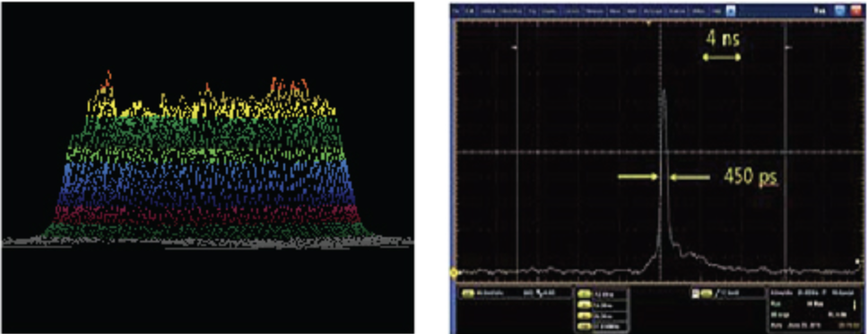Click the first yellow cursor readout badge
Screen dimensions: 868x334
pos(585,294)
